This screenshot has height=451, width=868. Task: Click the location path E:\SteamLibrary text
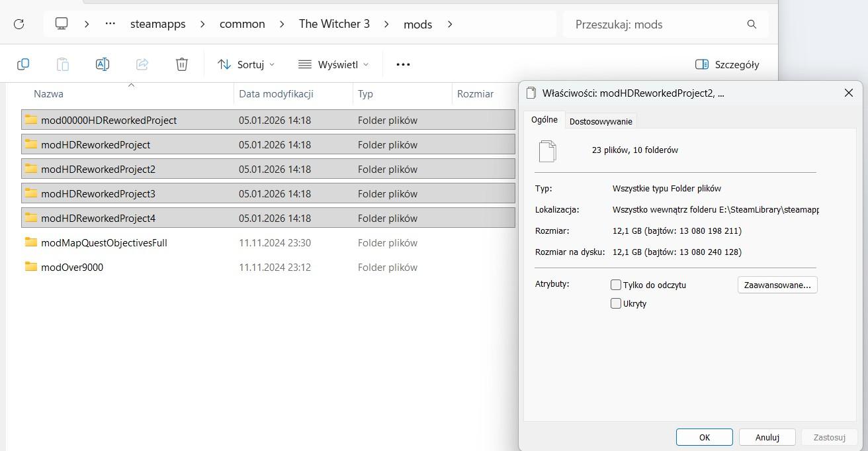[x=716, y=209]
